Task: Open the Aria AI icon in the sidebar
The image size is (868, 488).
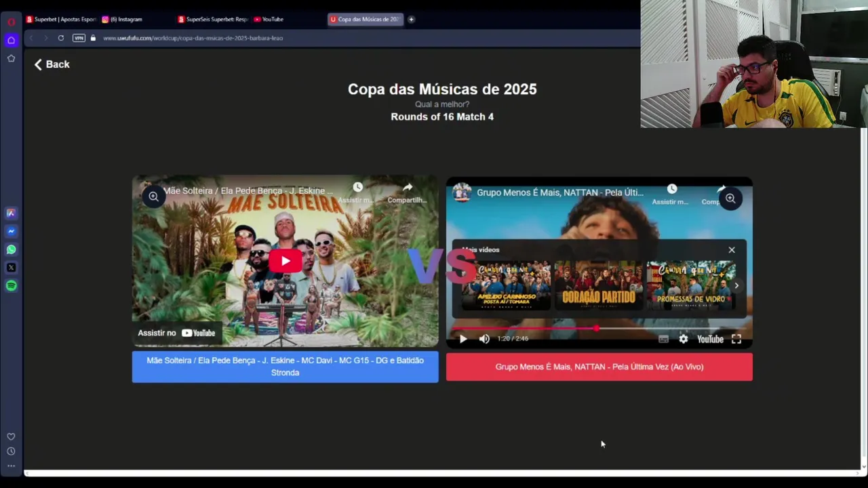Action: coord(11,213)
